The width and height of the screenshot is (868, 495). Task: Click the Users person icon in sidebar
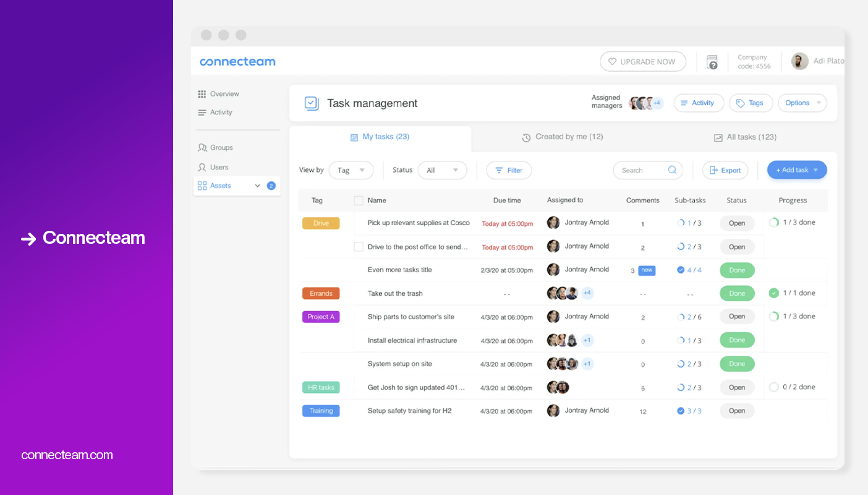(x=202, y=167)
